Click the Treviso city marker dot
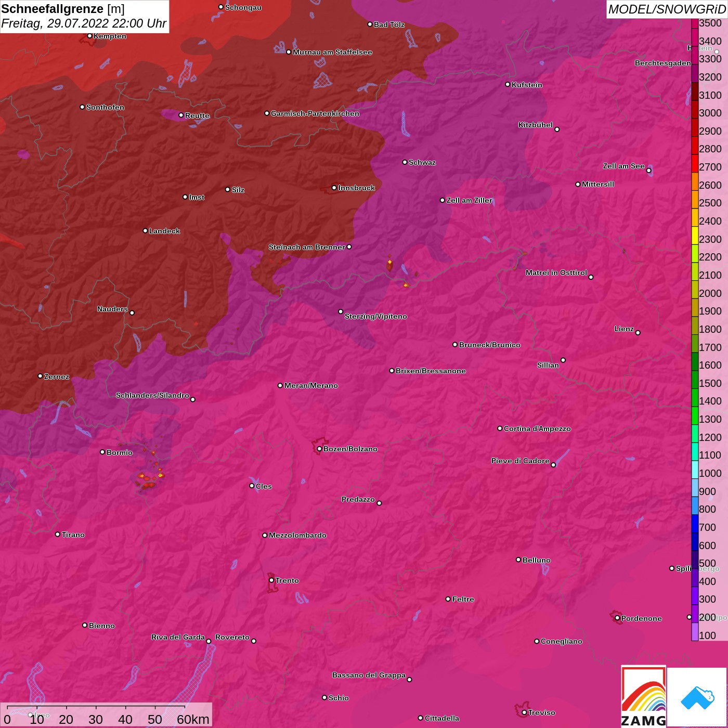Image resolution: width=728 pixels, height=728 pixels. point(524,712)
